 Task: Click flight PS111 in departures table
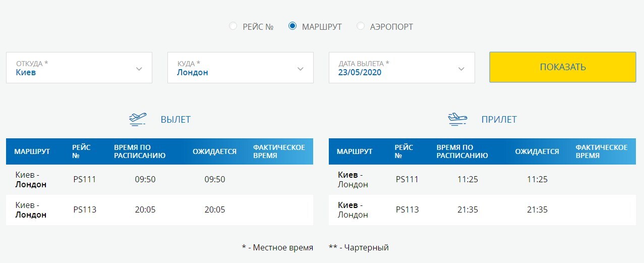tap(84, 179)
